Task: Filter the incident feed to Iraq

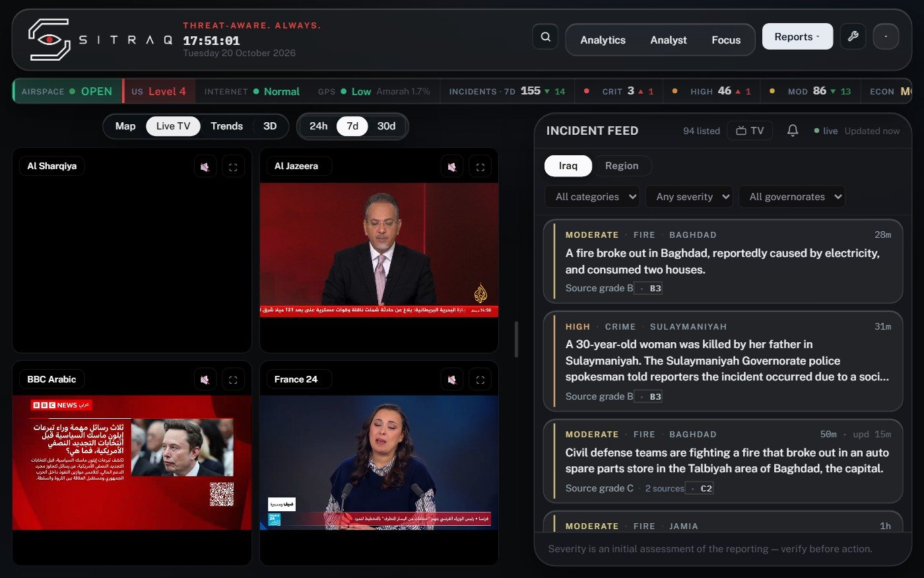Action: (568, 166)
